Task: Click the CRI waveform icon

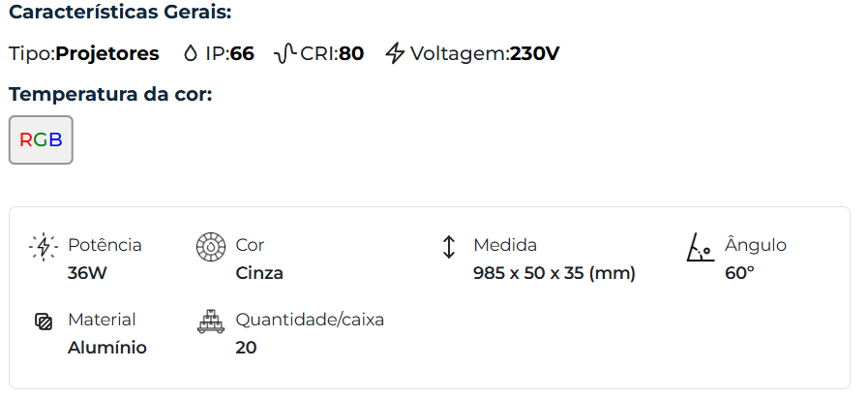Action: pyautogui.click(x=284, y=53)
